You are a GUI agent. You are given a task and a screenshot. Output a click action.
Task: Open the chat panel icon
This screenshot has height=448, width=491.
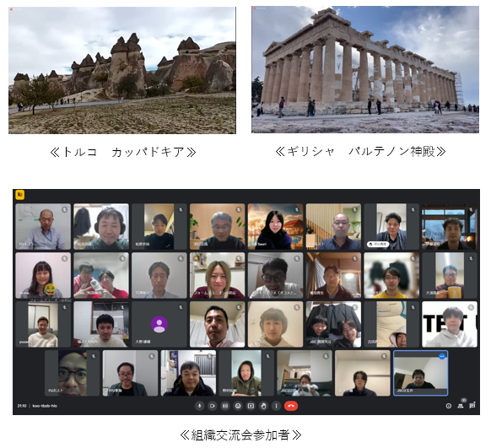click(x=472, y=406)
